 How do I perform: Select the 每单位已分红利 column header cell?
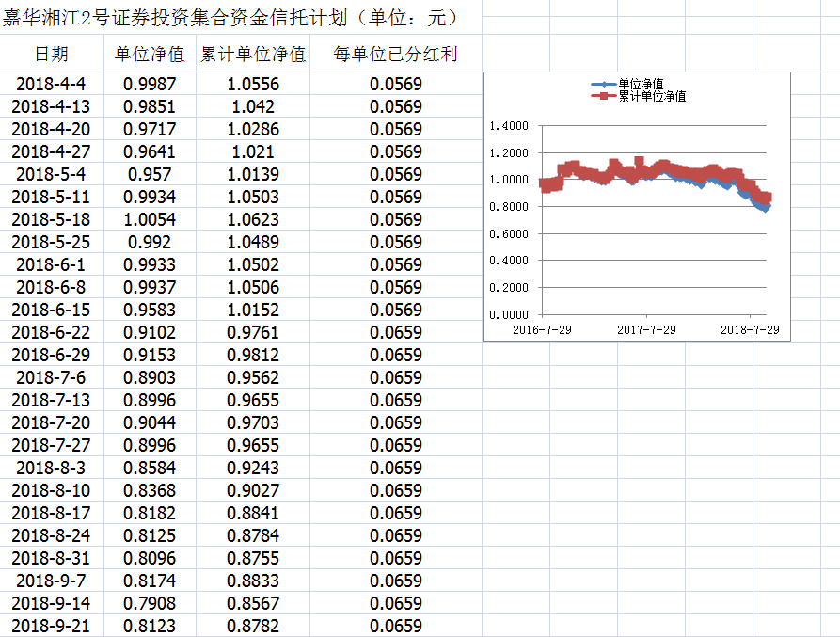coord(395,54)
